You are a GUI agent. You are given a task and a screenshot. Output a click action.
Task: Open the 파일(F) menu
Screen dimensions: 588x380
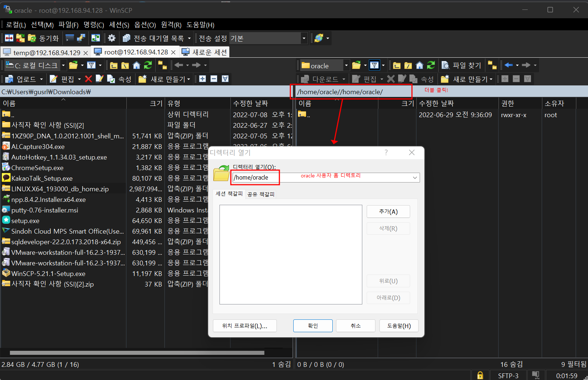pyautogui.click(x=69, y=25)
